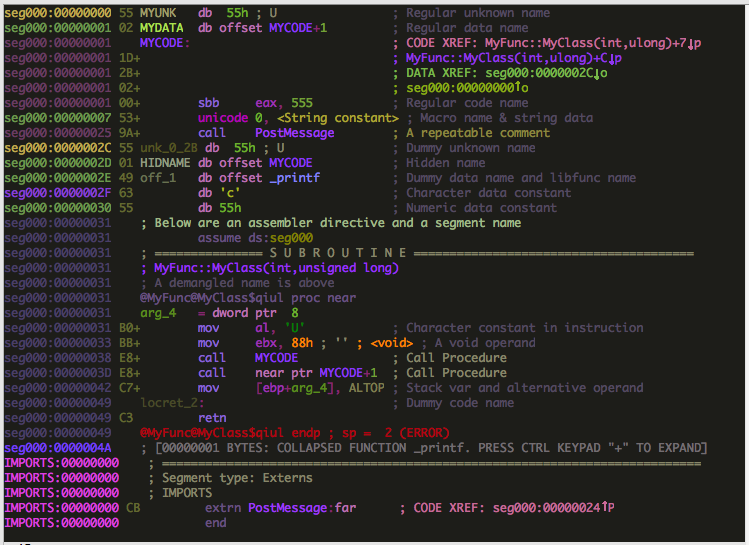The width and height of the screenshot is (749, 545).
Task: Click the 'Macro name & string data' comment
Action: point(506,118)
